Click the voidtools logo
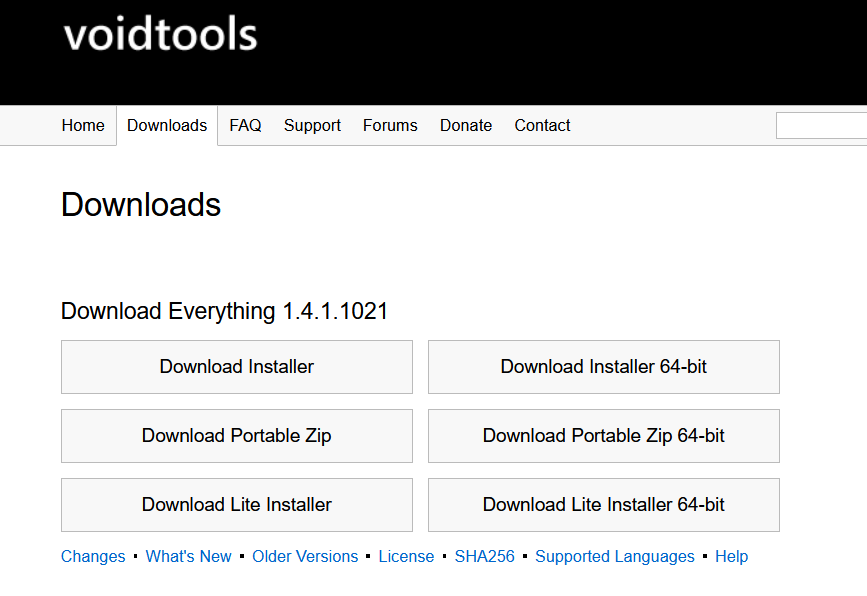 pos(159,34)
